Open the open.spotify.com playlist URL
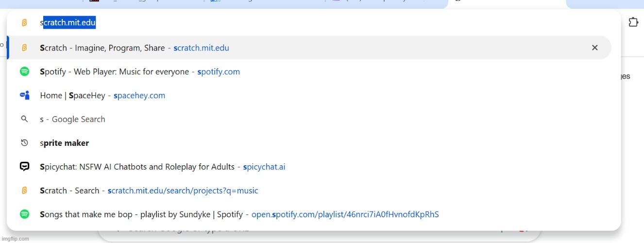This screenshot has height=243, width=644. tap(345, 214)
